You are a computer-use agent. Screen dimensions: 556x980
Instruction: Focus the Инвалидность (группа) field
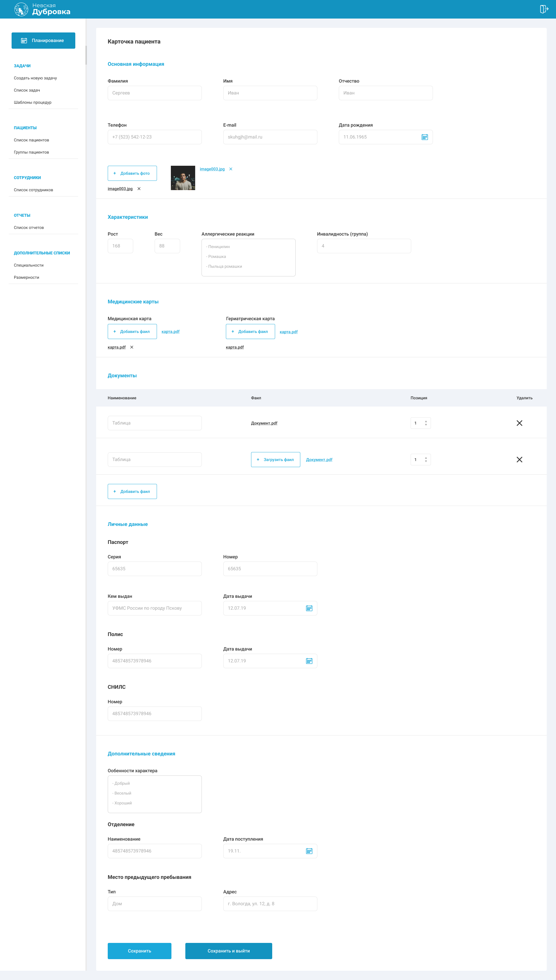pyautogui.click(x=364, y=246)
